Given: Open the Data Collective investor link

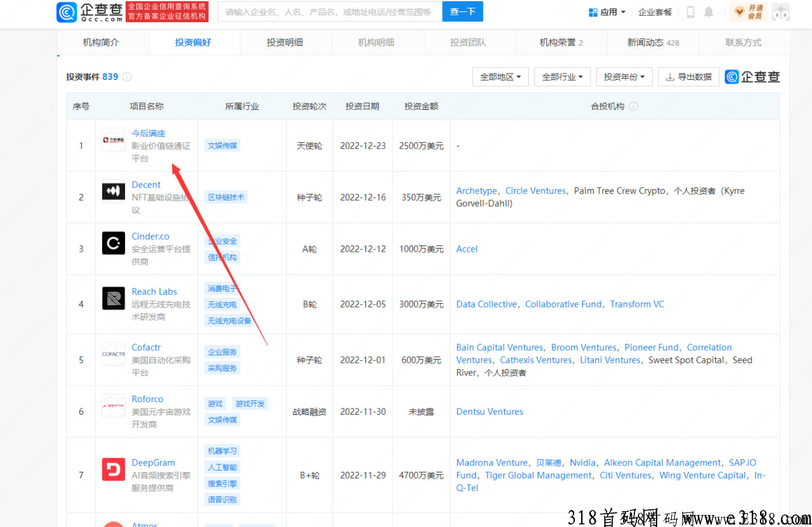Looking at the screenshot, I should [487, 304].
